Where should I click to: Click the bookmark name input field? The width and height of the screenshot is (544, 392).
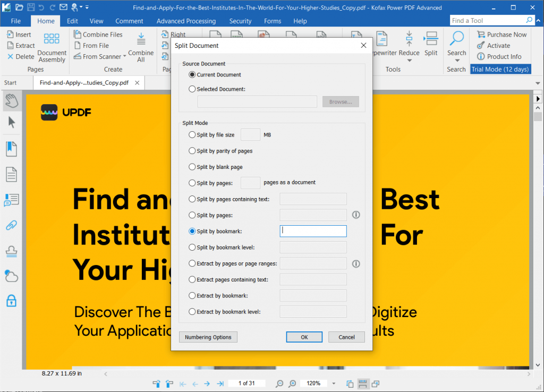[313, 231]
